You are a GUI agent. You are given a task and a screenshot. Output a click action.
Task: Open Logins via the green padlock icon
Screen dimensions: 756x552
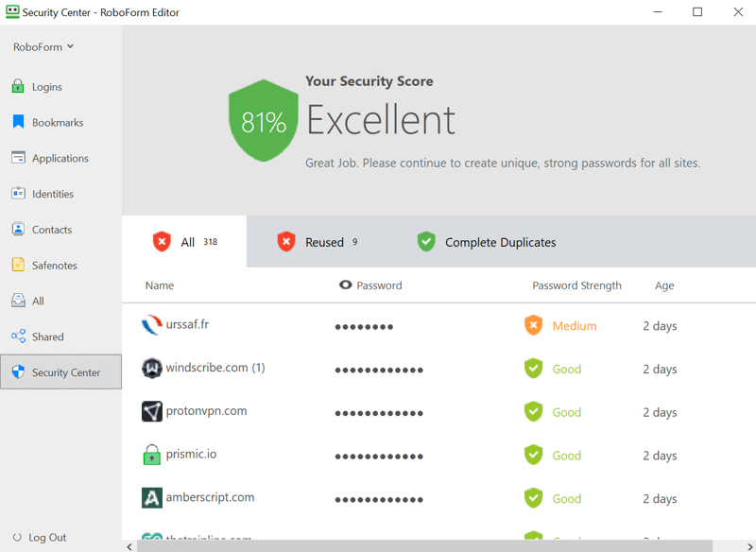[18, 86]
